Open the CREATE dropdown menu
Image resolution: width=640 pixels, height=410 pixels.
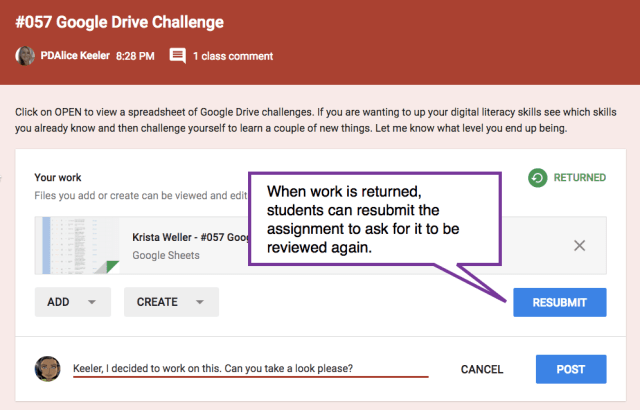coord(171,302)
